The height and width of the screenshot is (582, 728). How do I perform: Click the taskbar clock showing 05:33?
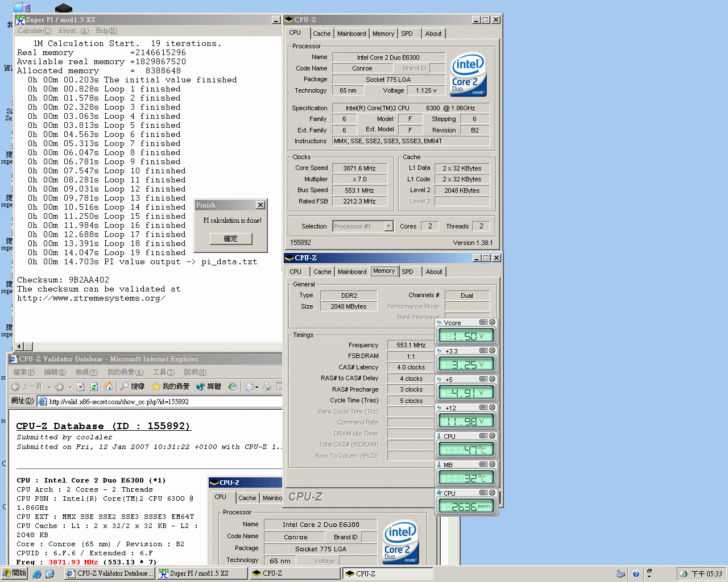pos(707,574)
